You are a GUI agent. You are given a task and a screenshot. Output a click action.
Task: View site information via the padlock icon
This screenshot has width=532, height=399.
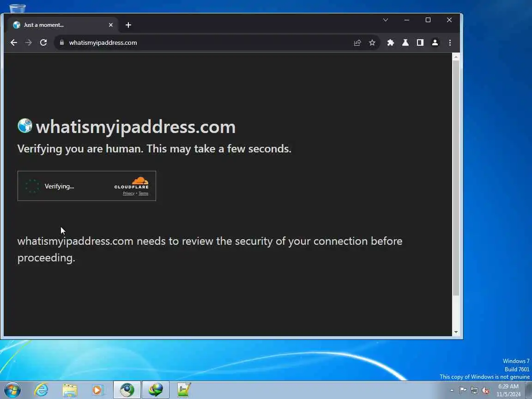click(x=62, y=42)
